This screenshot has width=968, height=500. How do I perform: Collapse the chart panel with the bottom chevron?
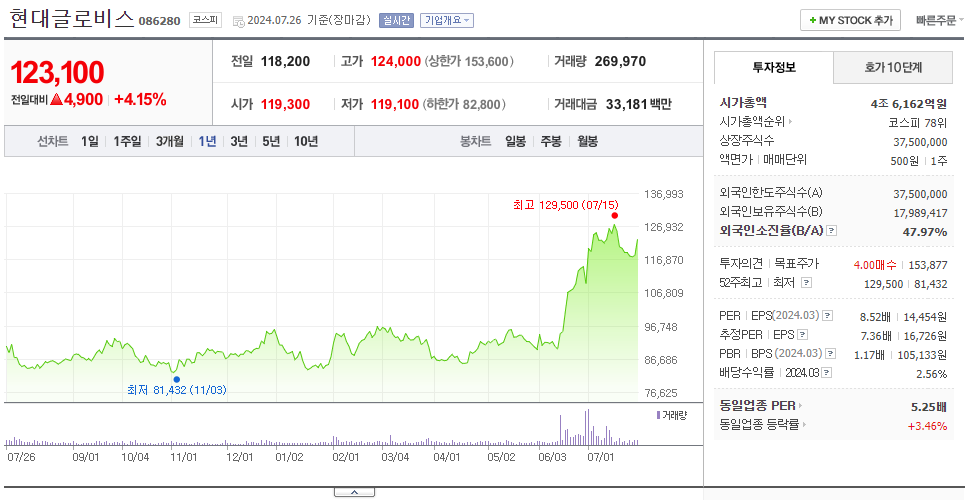tap(354, 493)
